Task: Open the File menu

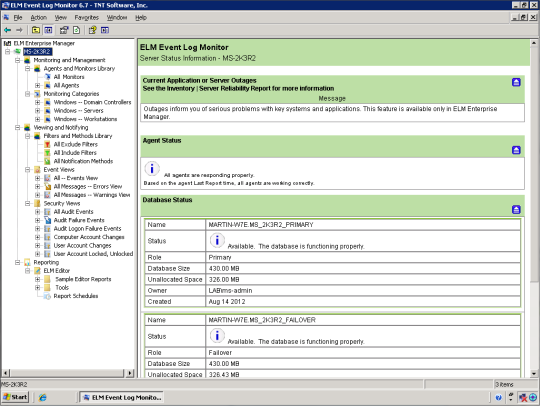Action: (x=18, y=18)
